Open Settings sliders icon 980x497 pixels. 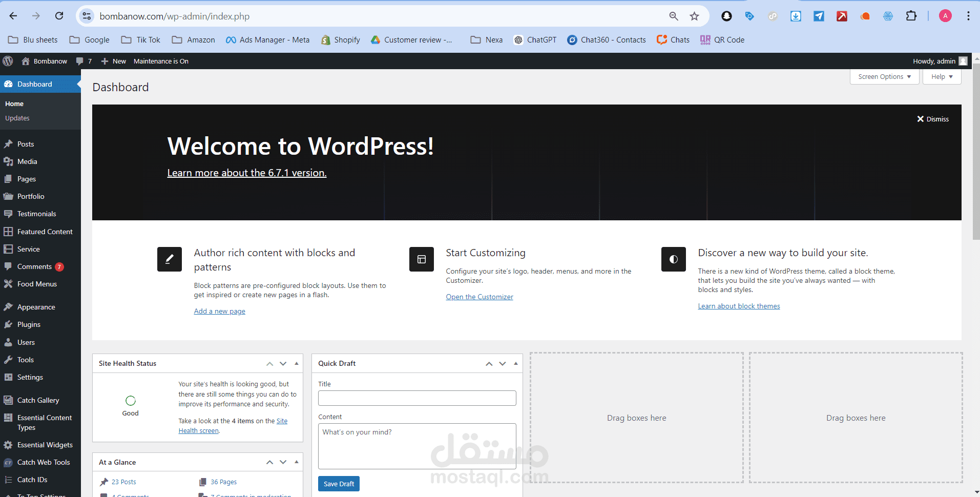pos(8,377)
